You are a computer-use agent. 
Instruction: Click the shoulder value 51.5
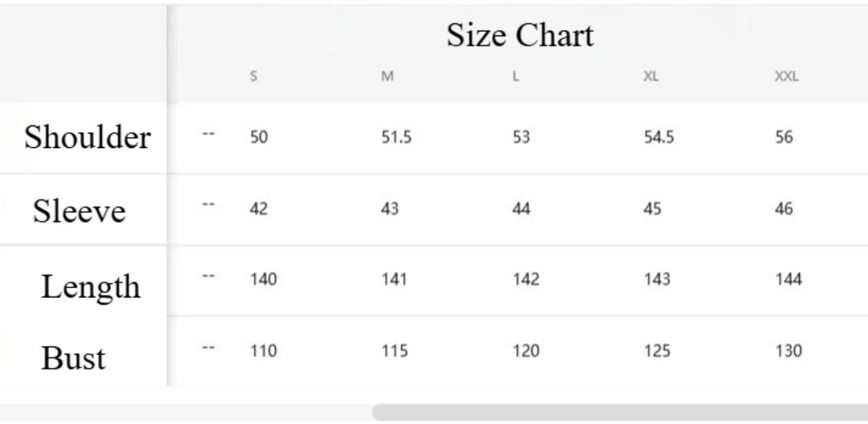397,137
